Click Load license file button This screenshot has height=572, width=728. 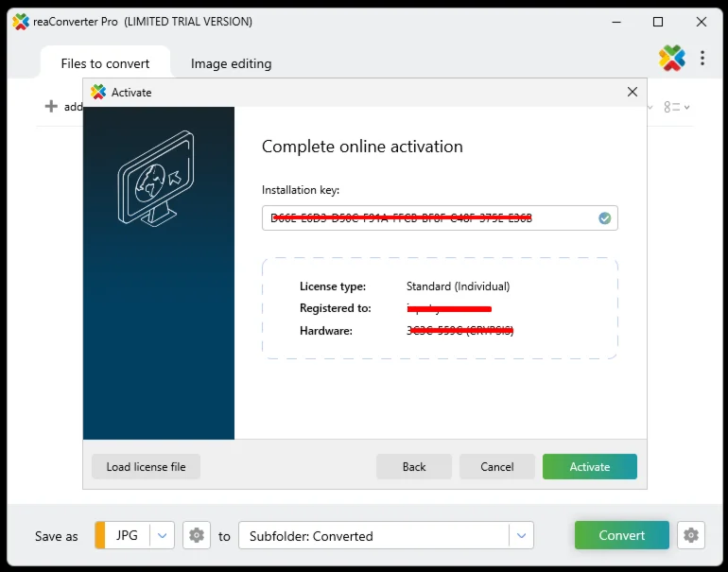[146, 467]
